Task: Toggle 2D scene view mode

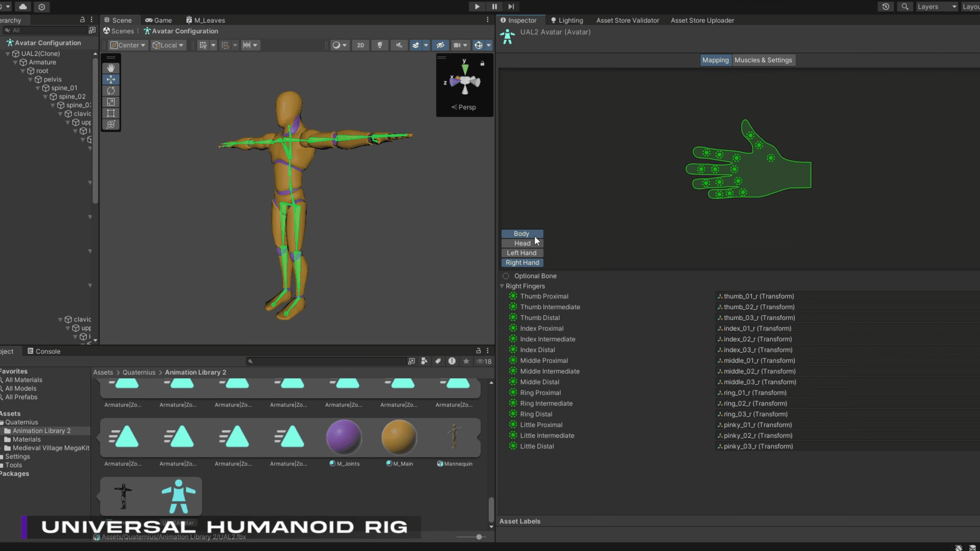Action: 360,45
